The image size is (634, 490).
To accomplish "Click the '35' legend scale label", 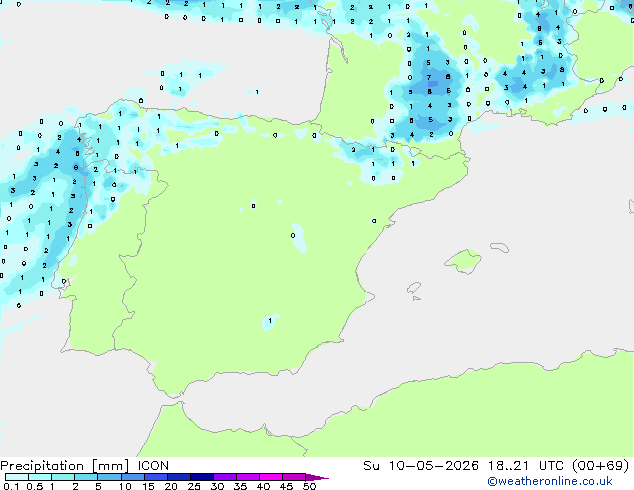I will [x=240, y=486].
